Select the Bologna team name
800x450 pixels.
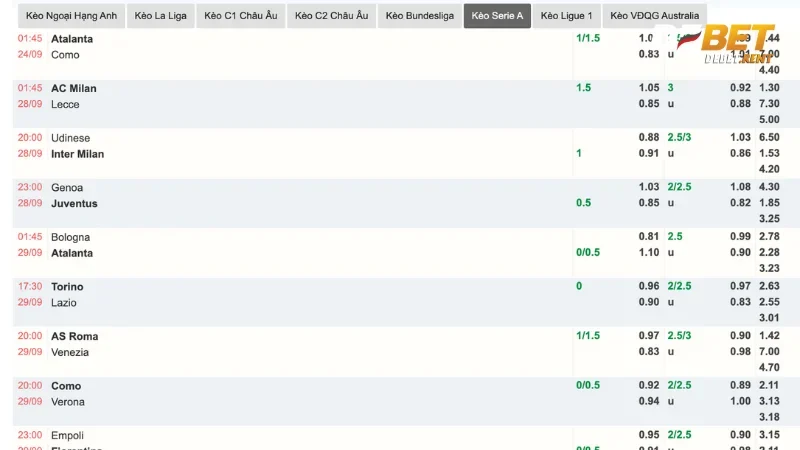coord(70,237)
